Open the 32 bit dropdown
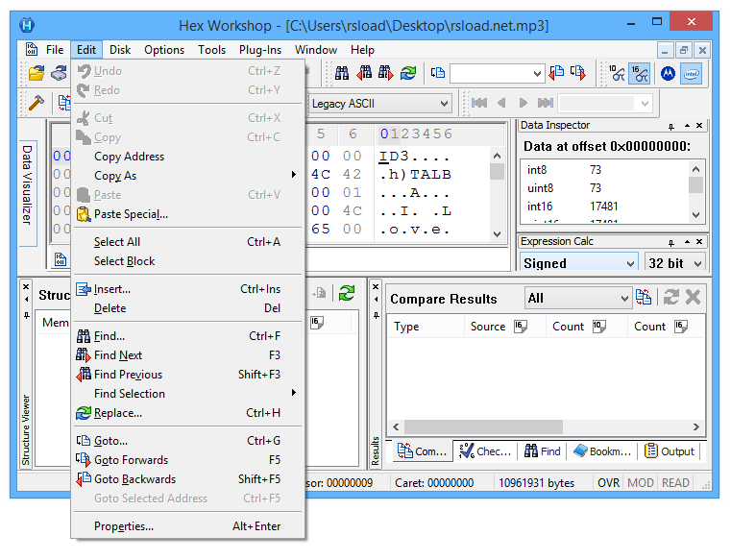Viewport: 731px width, 560px height. pyautogui.click(x=697, y=263)
